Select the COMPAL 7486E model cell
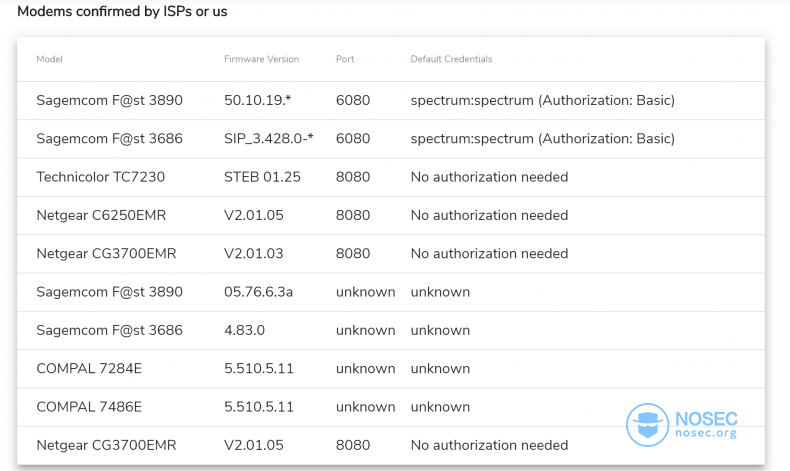This screenshot has height=471, width=790. (x=89, y=407)
